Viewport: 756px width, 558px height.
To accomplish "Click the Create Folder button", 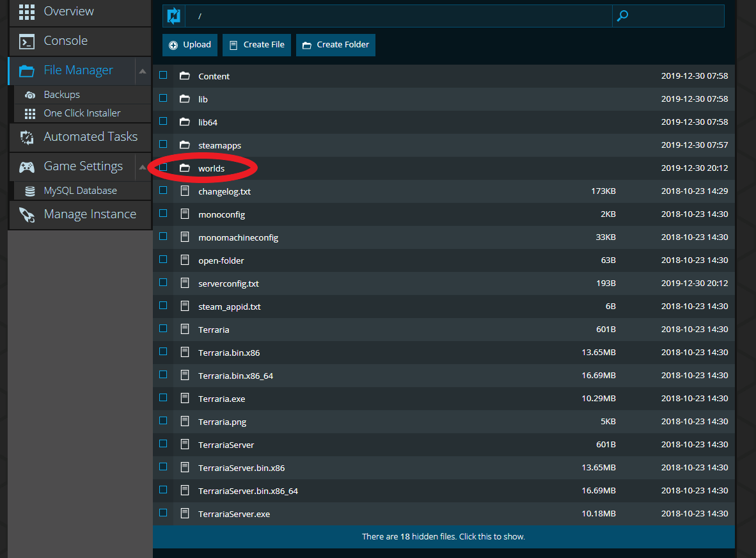I will tap(336, 45).
